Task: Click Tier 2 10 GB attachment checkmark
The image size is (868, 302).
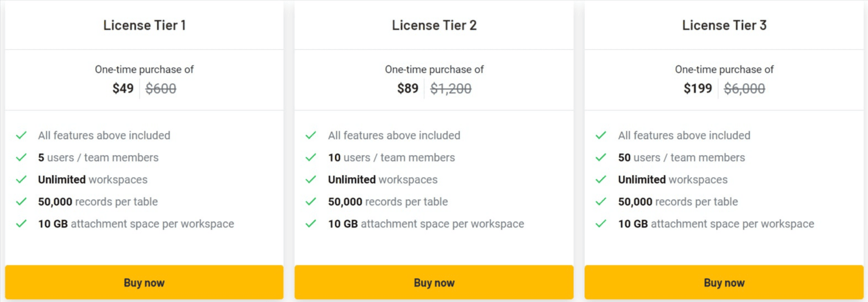Action: 311,224
